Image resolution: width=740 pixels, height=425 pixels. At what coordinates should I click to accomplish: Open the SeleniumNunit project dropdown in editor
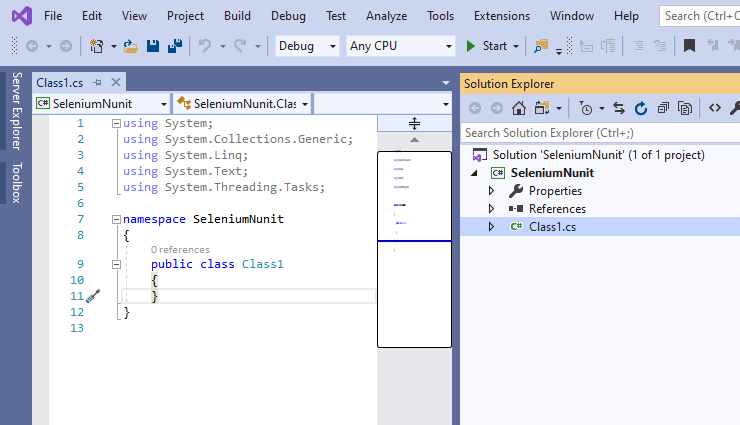tap(101, 104)
